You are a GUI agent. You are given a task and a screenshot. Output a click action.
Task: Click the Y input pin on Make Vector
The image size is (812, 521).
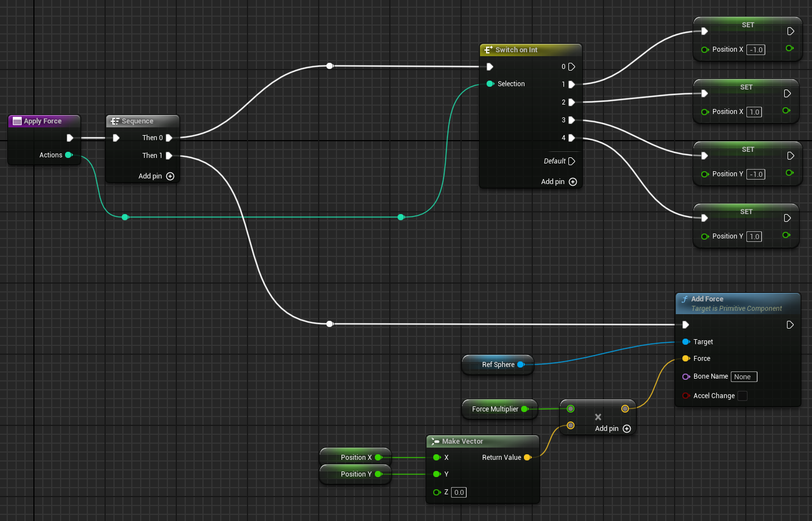[x=437, y=474]
